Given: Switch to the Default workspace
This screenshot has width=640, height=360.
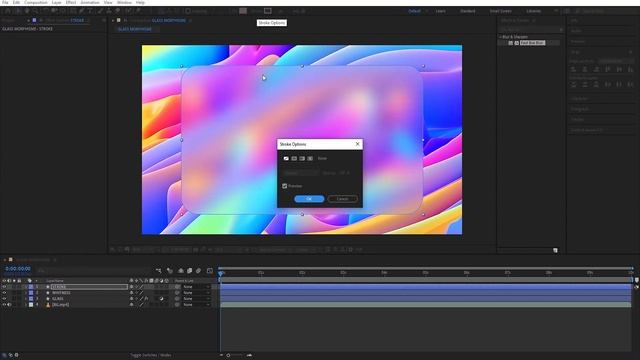Looking at the screenshot, I should (x=414, y=11).
